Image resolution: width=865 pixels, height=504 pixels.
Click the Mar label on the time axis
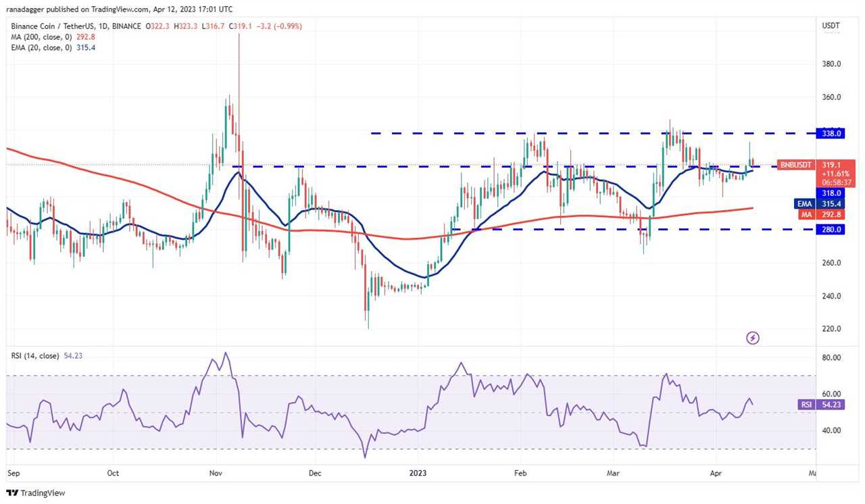click(614, 474)
